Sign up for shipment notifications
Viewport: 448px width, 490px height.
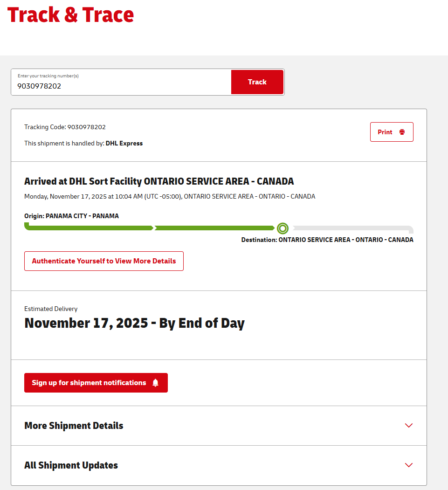coord(89,383)
